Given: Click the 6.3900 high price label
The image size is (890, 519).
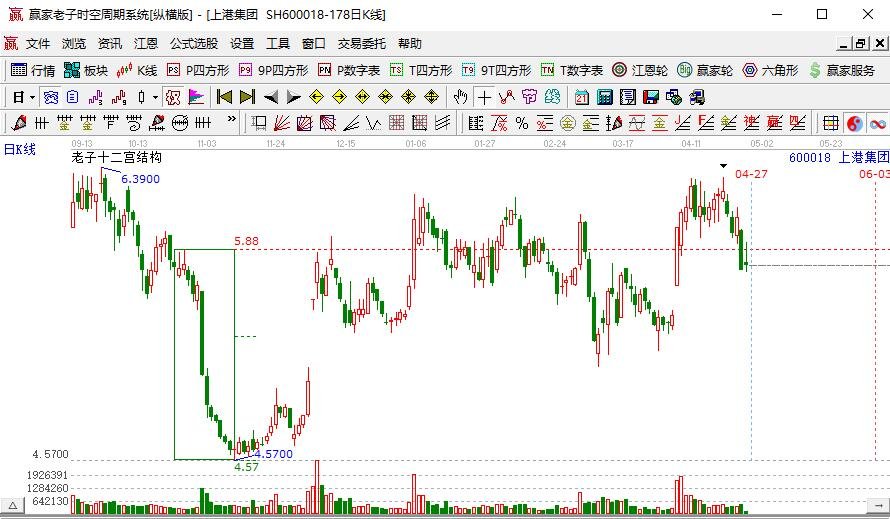Looking at the screenshot, I should click(140, 179).
